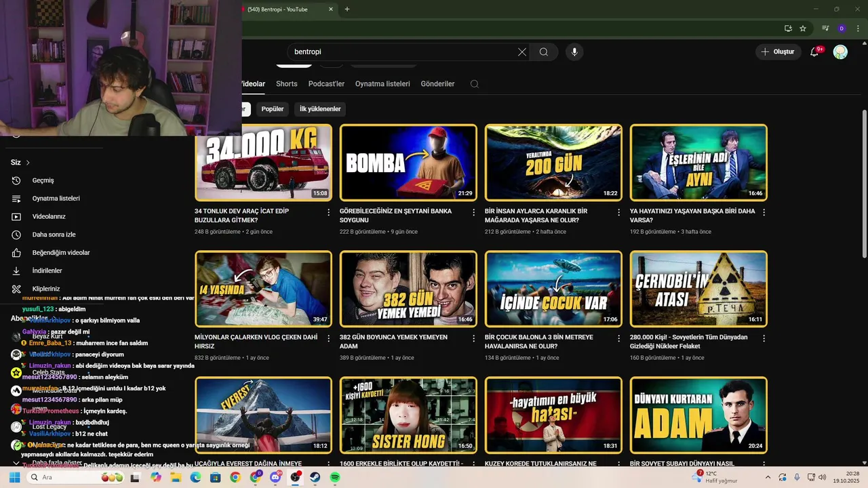Open Copilot from the taskbar
Image resolution: width=868 pixels, height=488 pixels.
[156, 478]
